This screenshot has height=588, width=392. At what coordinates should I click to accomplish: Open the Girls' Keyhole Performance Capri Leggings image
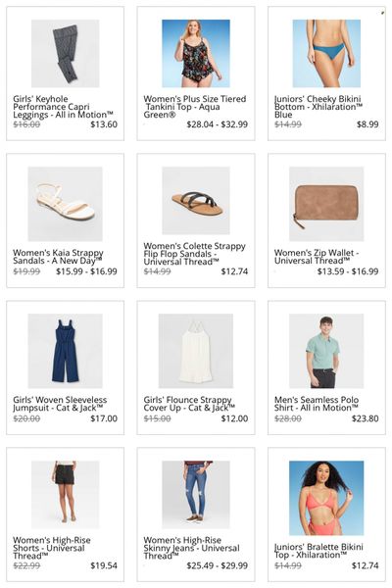66,54
